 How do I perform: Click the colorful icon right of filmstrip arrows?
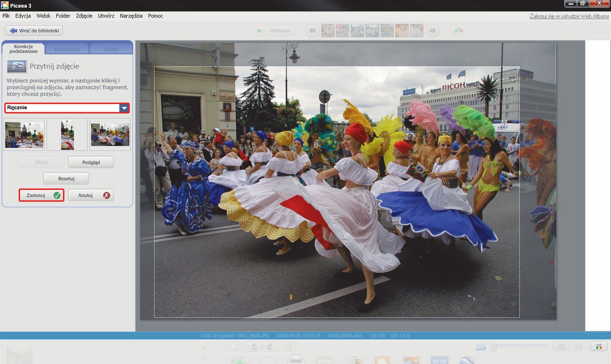click(x=458, y=31)
